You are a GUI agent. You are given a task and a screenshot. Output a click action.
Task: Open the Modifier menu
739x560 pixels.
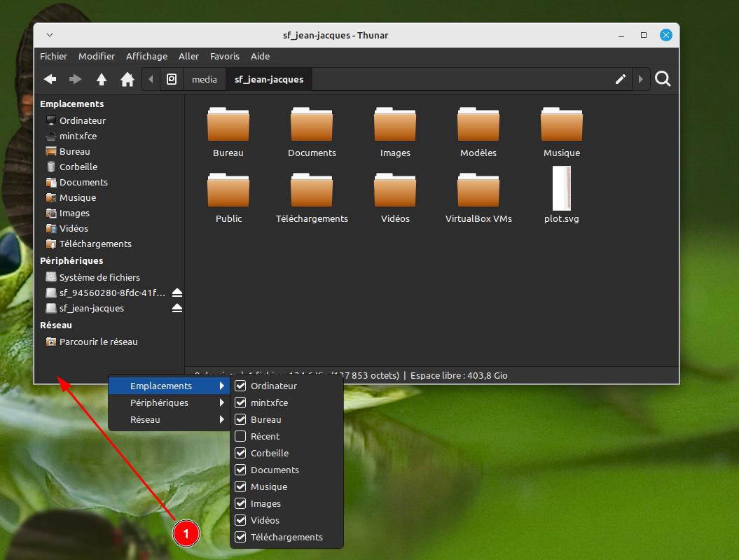(x=97, y=56)
